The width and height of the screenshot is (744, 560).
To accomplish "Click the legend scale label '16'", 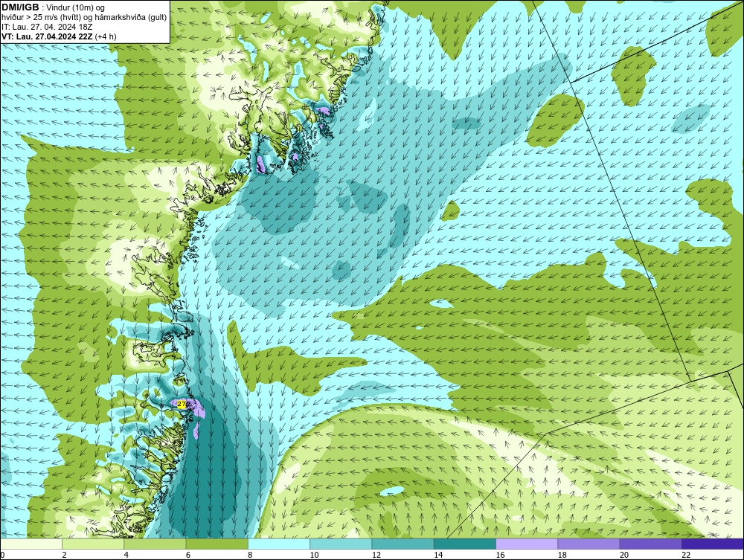I will point(500,556).
